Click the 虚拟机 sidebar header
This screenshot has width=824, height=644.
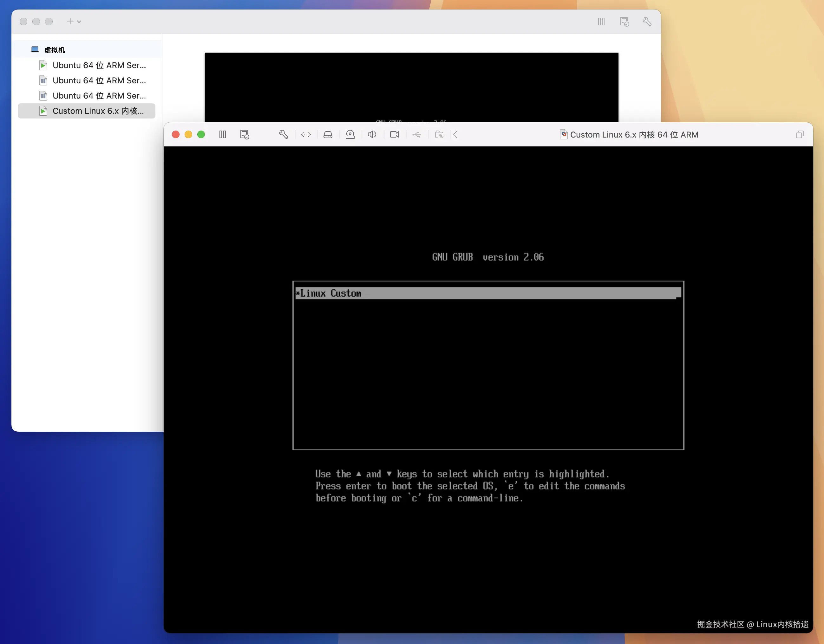click(x=54, y=50)
